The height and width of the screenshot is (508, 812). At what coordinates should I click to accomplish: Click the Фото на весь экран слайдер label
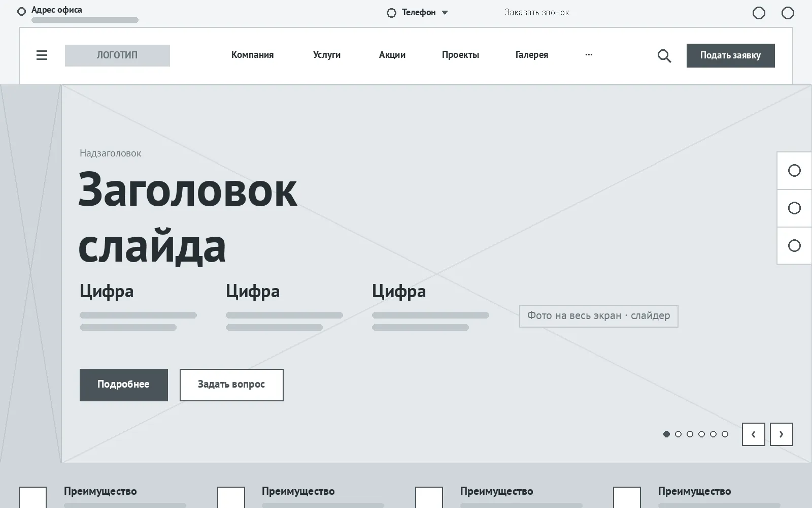click(x=598, y=316)
